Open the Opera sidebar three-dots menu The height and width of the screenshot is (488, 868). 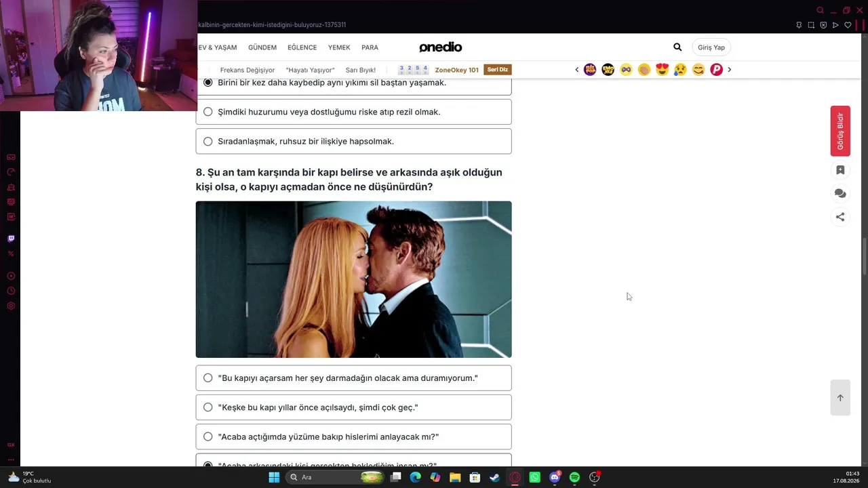pyautogui.click(x=11, y=459)
